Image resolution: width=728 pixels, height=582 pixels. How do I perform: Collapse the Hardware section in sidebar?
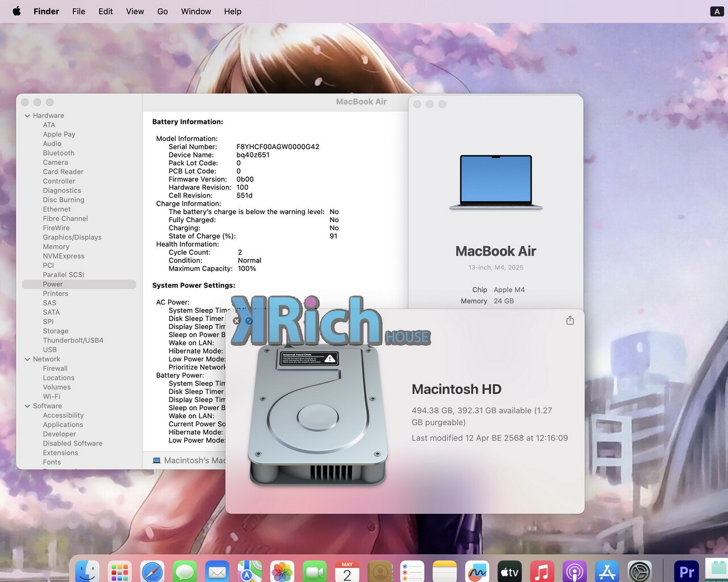pos(27,115)
